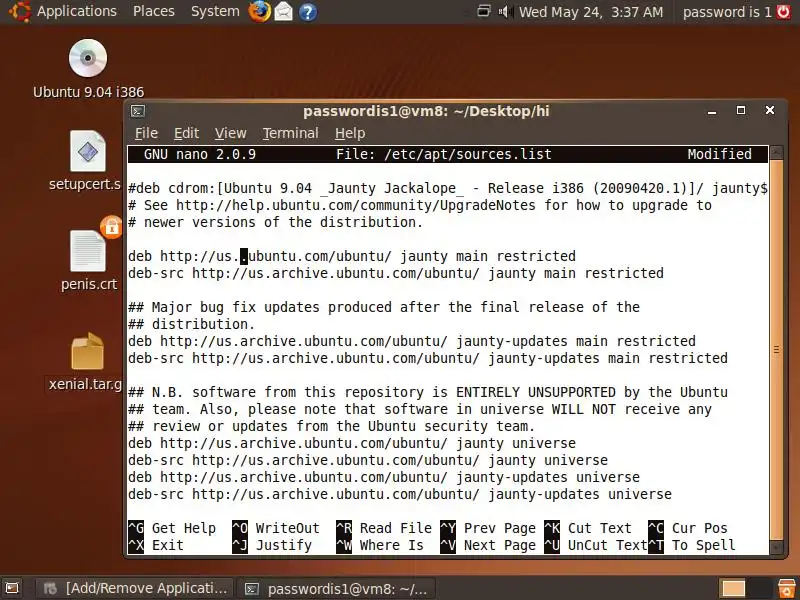Click the '^R Read File' nano shortcut
This screenshot has height=600, width=800.
(384, 528)
